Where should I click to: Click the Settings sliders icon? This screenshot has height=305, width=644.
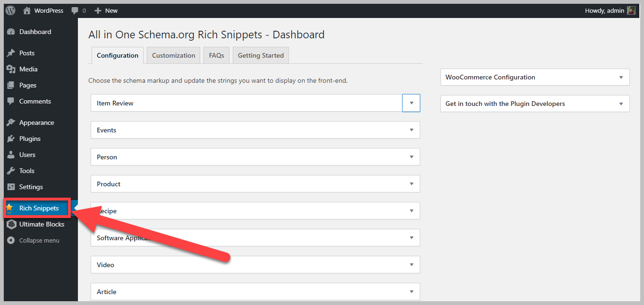coord(11,187)
